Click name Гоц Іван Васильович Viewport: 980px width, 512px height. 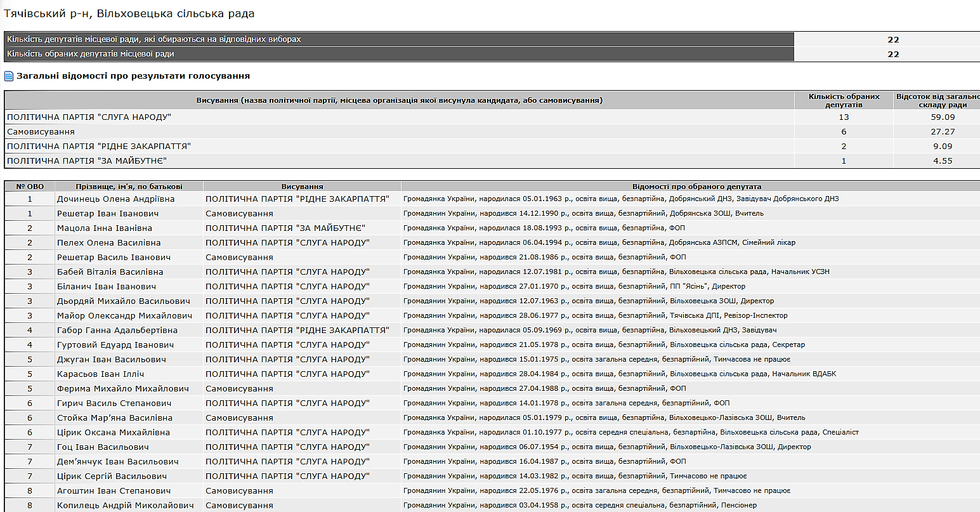(x=103, y=447)
